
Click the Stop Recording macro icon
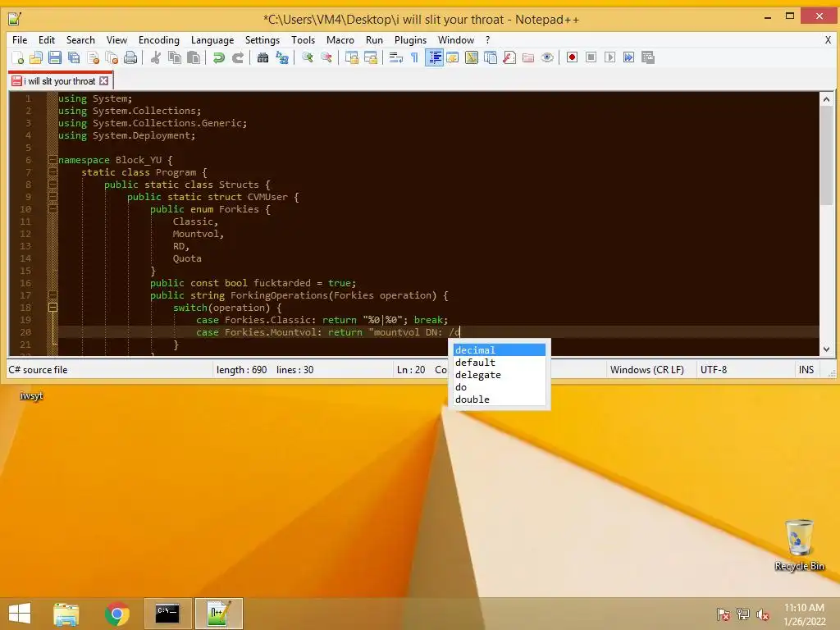(591, 57)
